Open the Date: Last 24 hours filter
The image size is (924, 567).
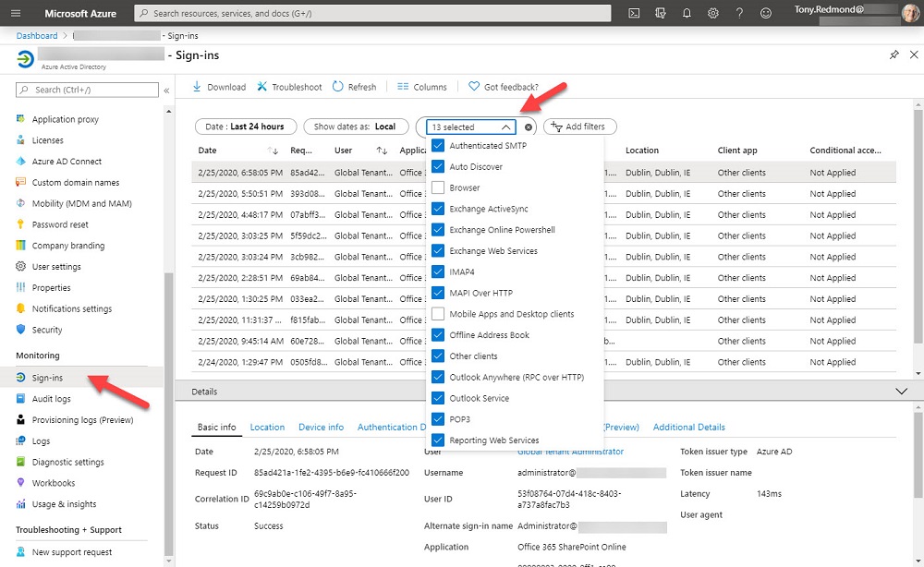245,127
